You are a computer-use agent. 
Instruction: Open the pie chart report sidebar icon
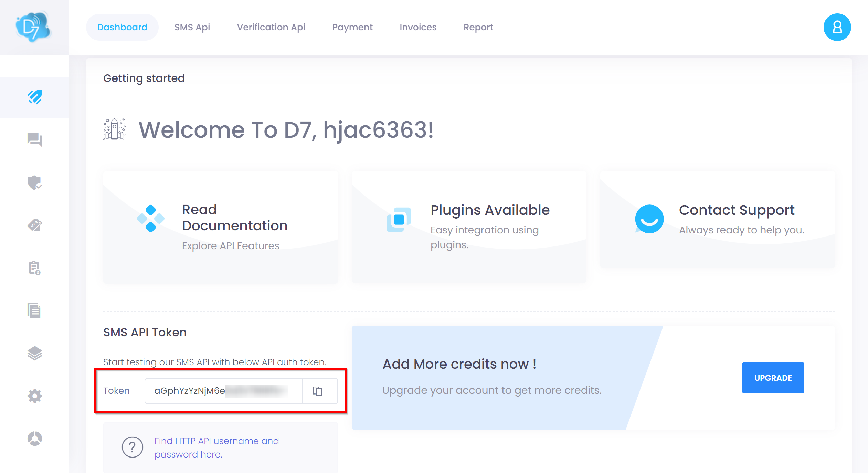click(x=35, y=439)
